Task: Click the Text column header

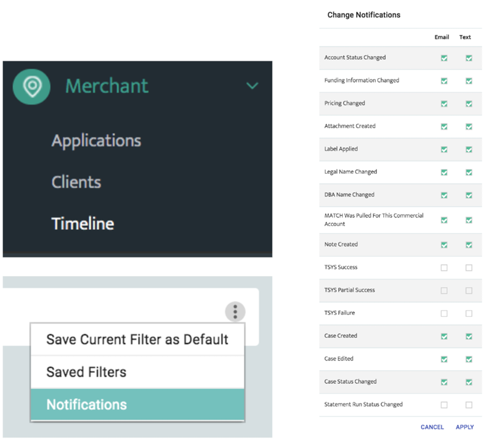Action: pyautogui.click(x=465, y=37)
